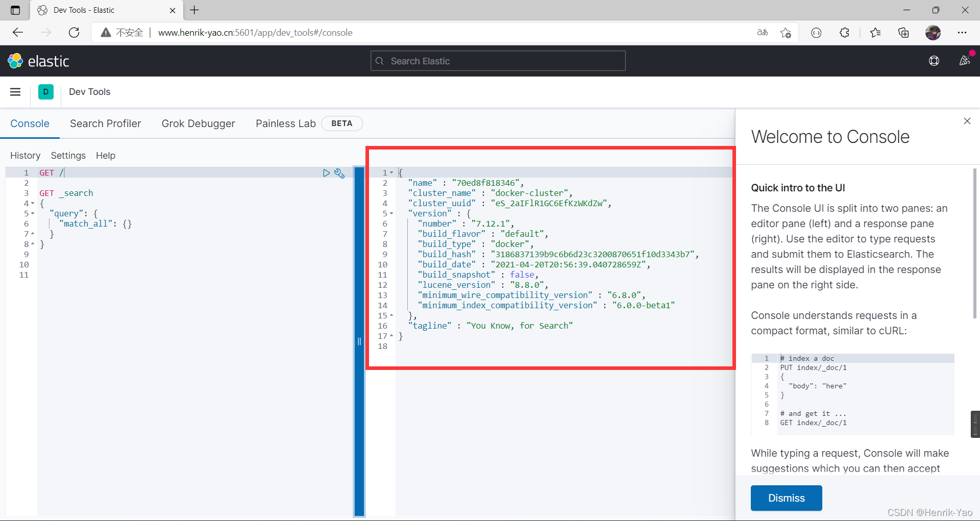Collapse response fold arrow at line 1

tap(391, 173)
